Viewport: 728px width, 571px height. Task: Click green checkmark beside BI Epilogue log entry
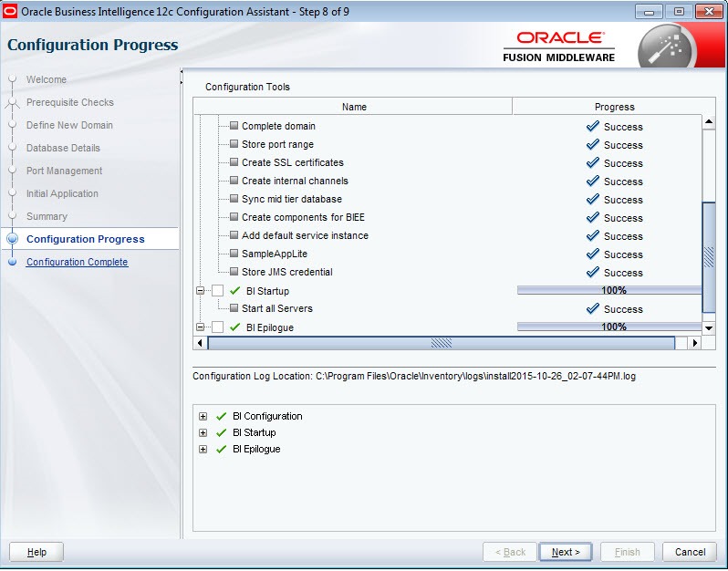point(222,449)
